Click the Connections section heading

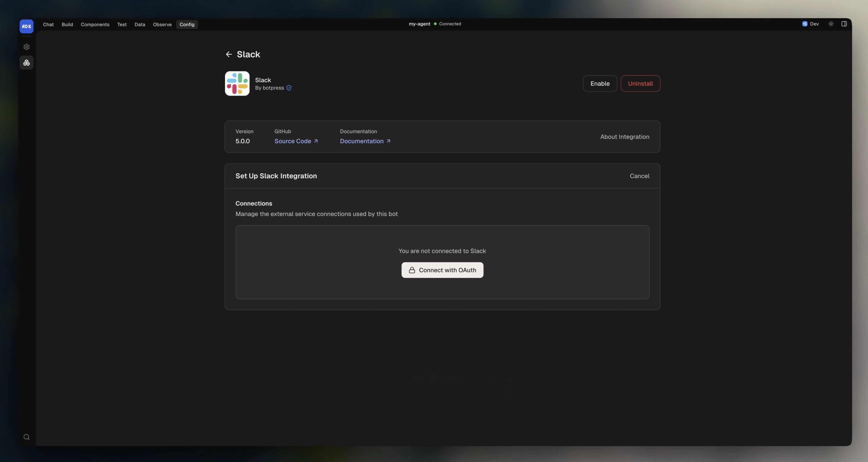pyautogui.click(x=254, y=204)
